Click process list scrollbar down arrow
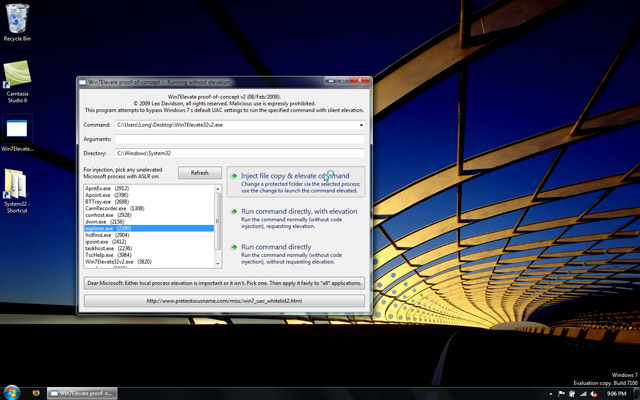The height and width of the screenshot is (400, 640). (x=218, y=264)
